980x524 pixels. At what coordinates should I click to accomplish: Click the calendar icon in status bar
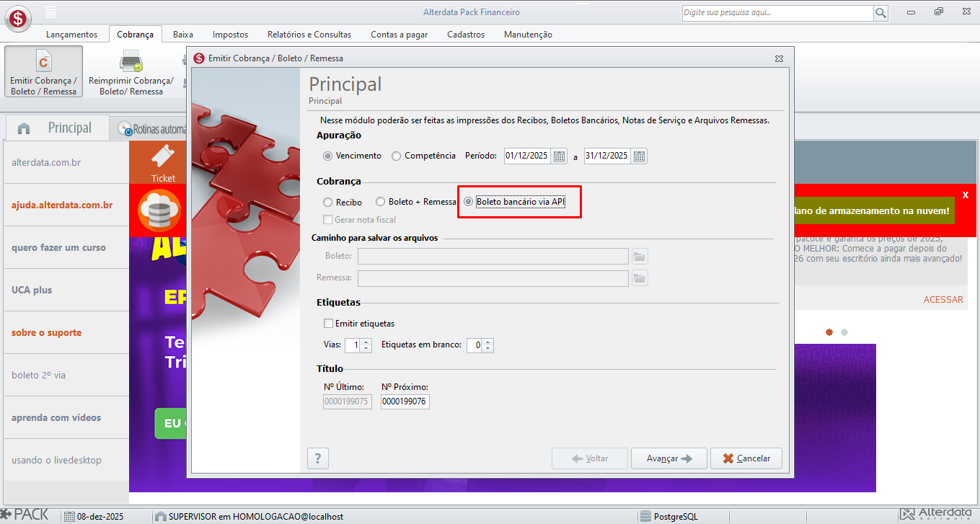[69, 516]
